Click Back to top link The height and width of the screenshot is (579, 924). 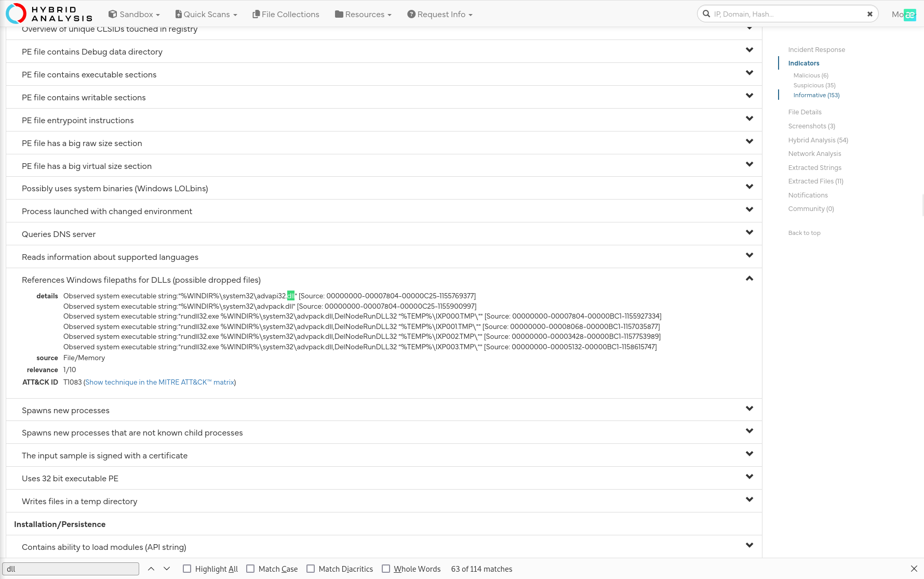coord(804,233)
